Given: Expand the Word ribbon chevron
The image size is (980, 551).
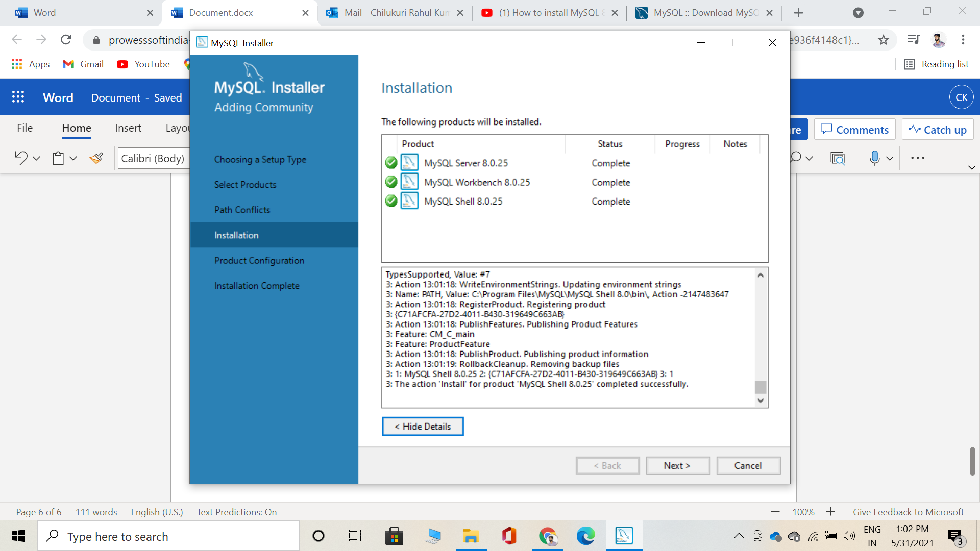Looking at the screenshot, I should click(x=972, y=167).
